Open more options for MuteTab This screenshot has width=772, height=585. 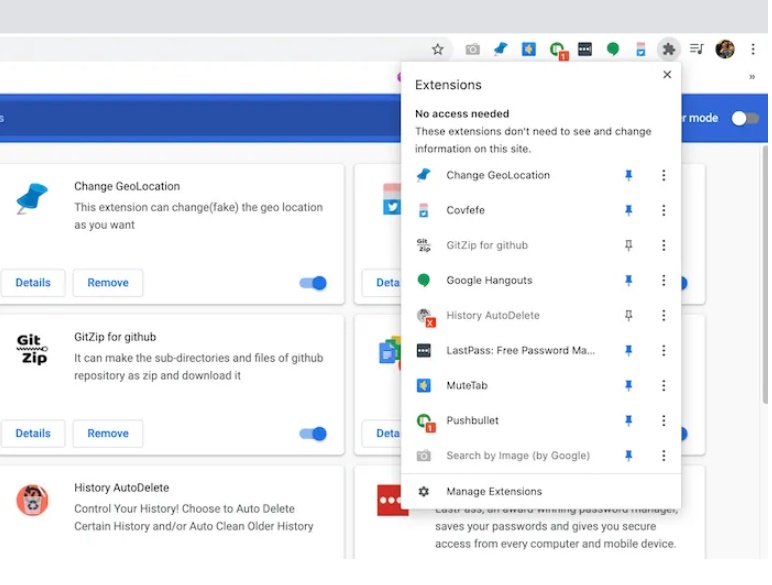pos(663,386)
